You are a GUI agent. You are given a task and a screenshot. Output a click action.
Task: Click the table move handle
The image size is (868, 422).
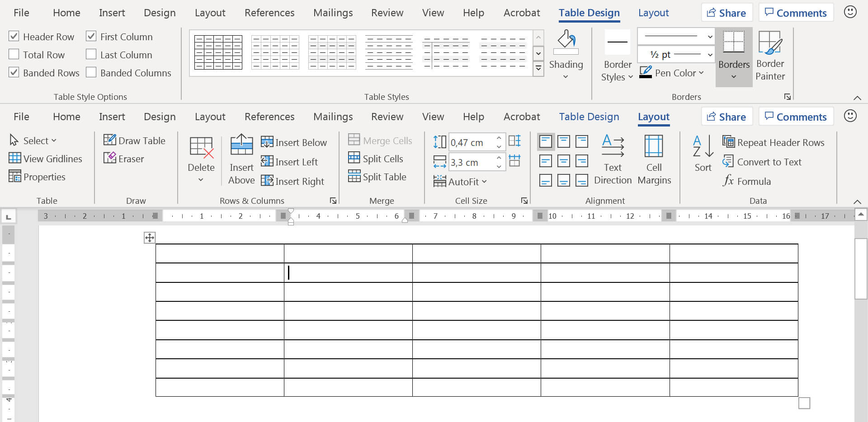click(150, 237)
